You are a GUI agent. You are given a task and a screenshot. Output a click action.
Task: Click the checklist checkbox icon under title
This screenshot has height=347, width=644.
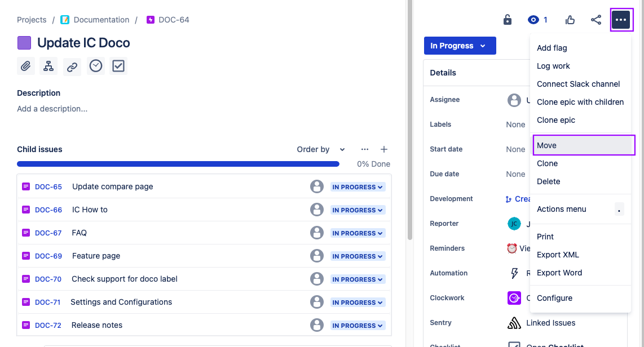118,66
